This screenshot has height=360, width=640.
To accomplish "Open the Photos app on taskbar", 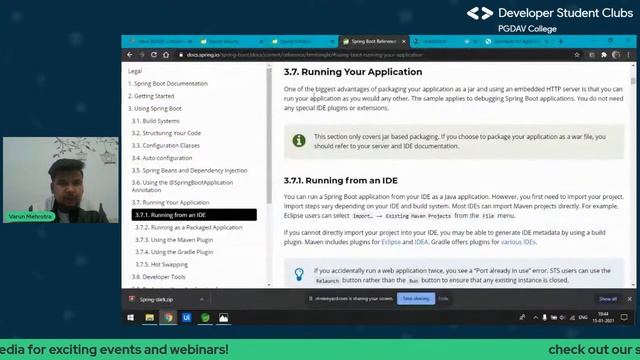I will pyautogui.click(x=224, y=318).
